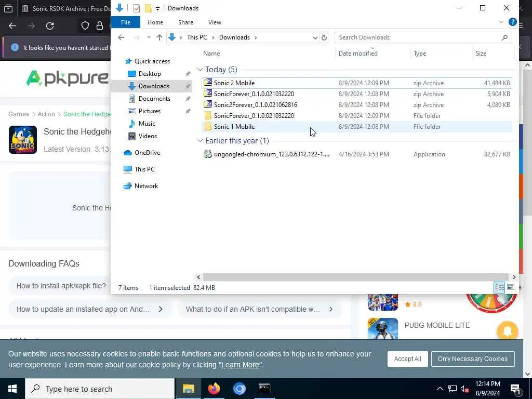Screen dimensions: 532x399
Task: Open the Customize Quick Access Toolbar dropdown
Action: (157, 8)
